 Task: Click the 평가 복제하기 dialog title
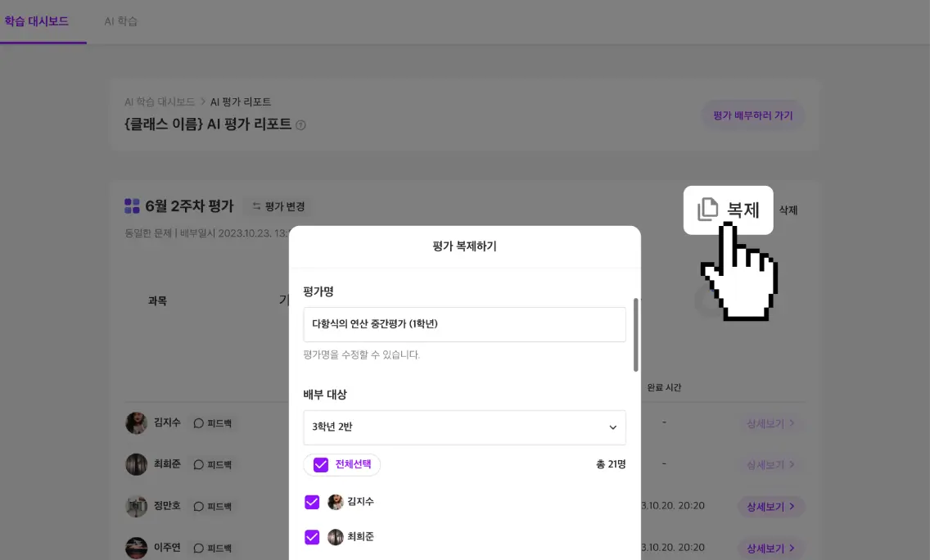click(464, 246)
